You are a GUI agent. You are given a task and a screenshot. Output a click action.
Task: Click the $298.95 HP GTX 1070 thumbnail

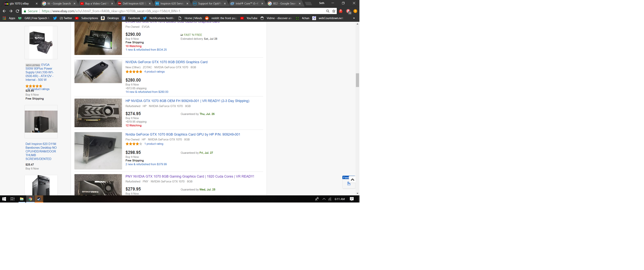coord(98,151)
